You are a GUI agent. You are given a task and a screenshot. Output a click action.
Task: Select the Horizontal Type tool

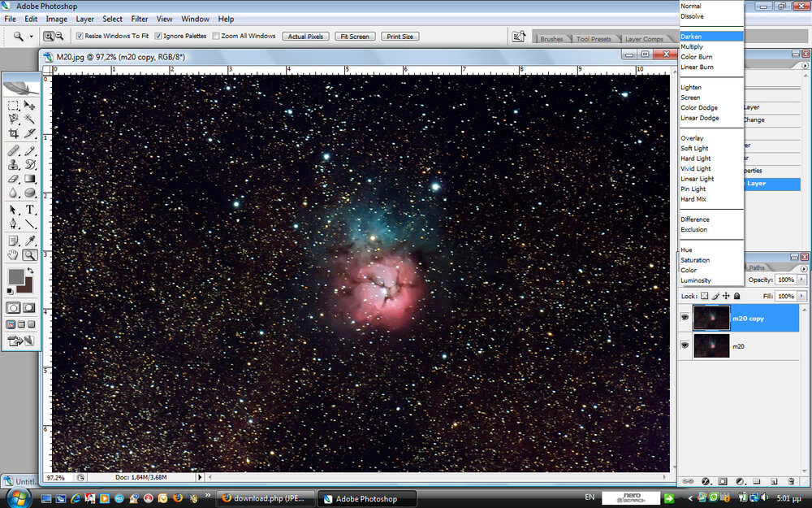30,210
